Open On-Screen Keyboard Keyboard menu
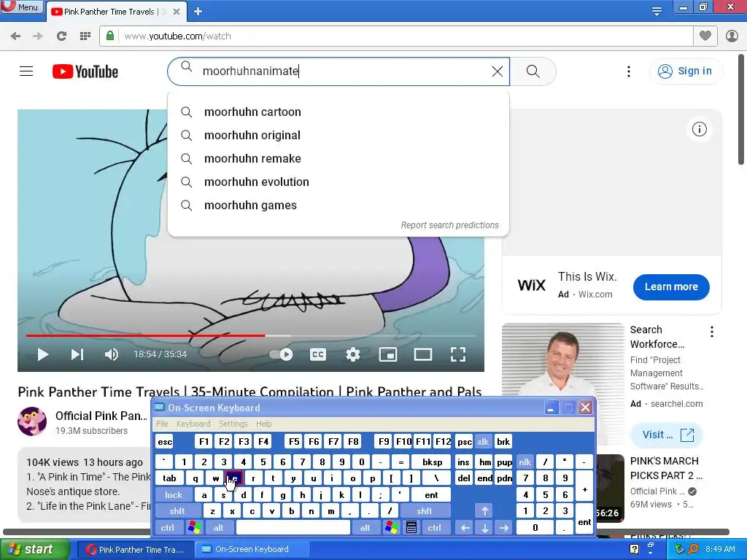The width and height of the screenshot is (747, 560). pos(193,424)
